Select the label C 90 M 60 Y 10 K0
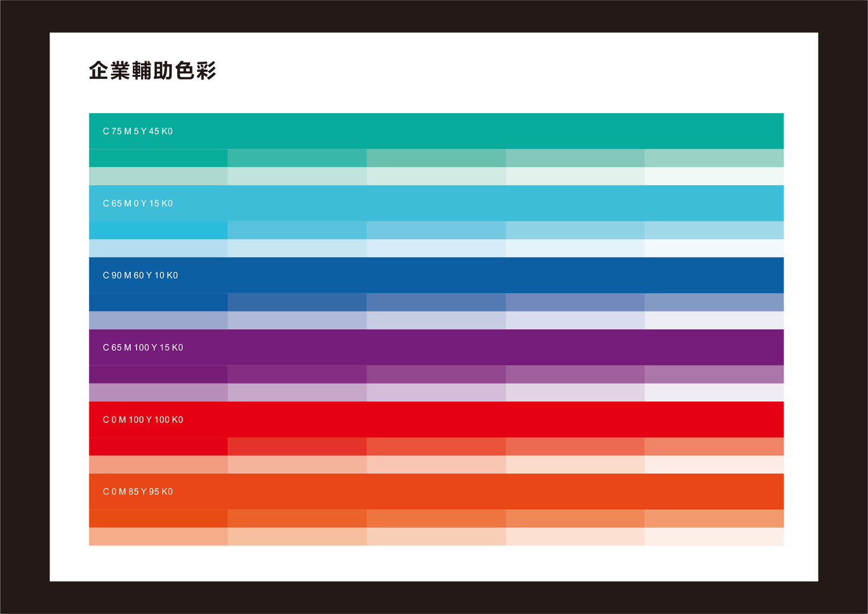 [140, 275]
